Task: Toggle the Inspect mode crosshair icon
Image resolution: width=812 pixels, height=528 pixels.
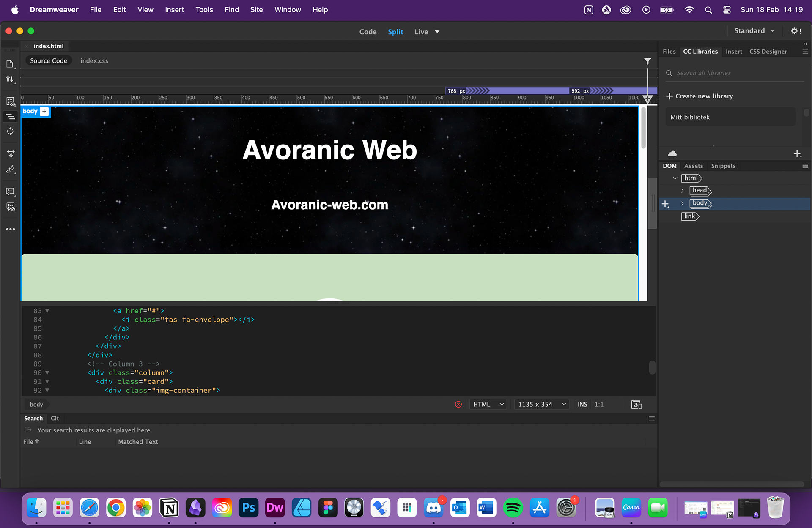Action: coord(11,131)
